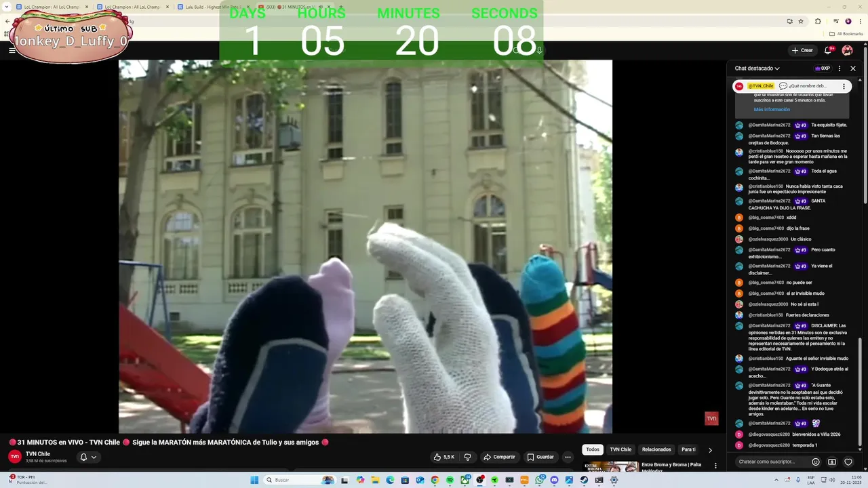Bookmark this page with the star icon
868x488 pixels.
click(x=801, y=21)
